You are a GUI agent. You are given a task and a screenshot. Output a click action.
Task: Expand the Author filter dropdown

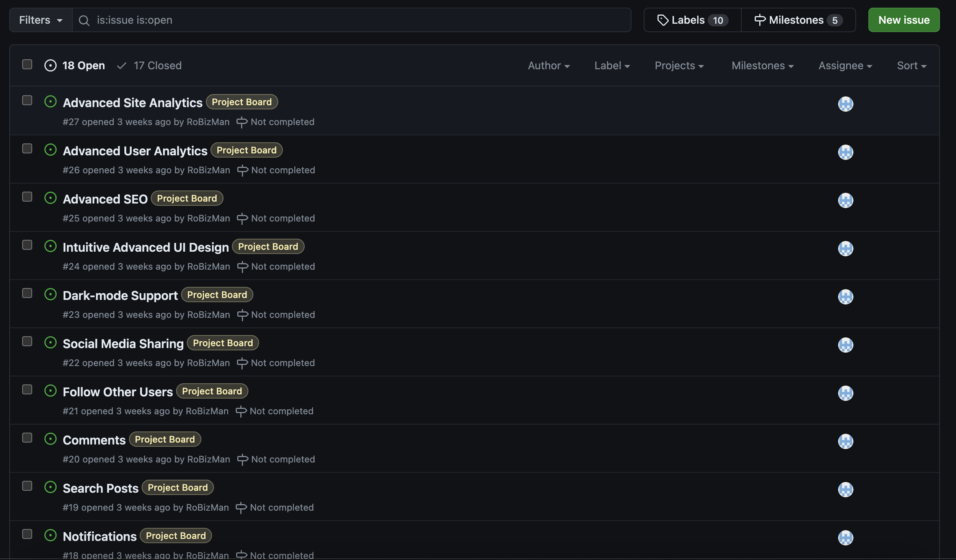tap(548, 66)
